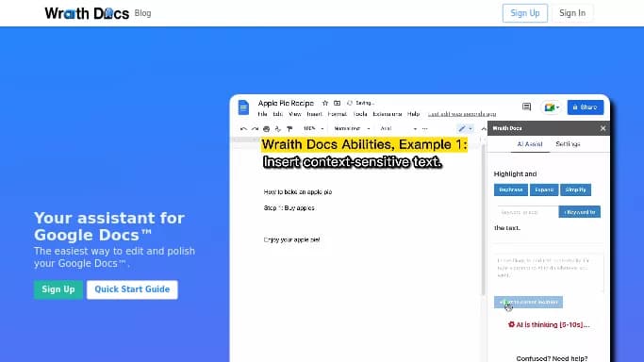
Task: Open the comment history icon
Action: pos(526,107)
